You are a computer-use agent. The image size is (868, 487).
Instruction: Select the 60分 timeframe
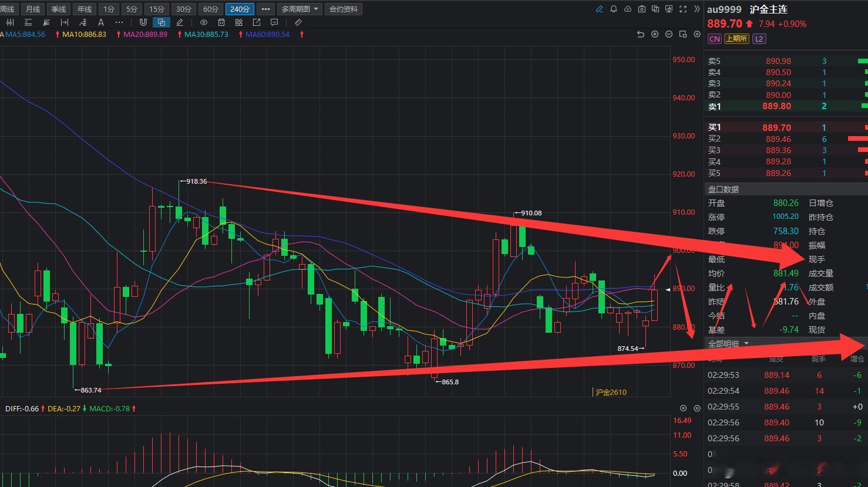[211, 9]
